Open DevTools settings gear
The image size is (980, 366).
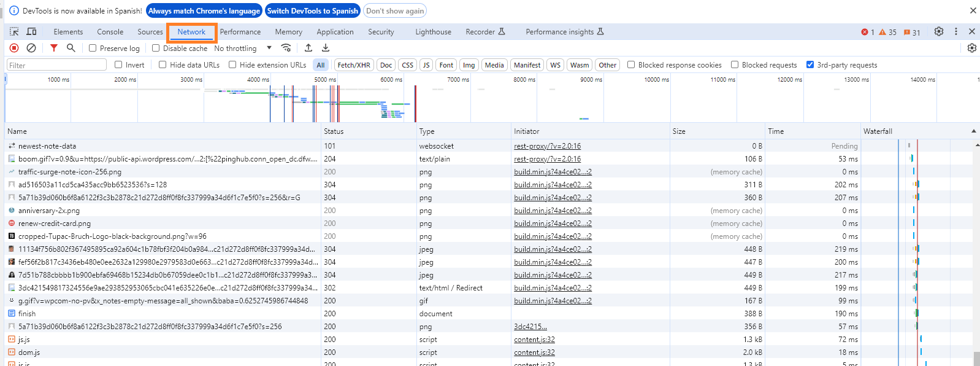tap(938, 32)
